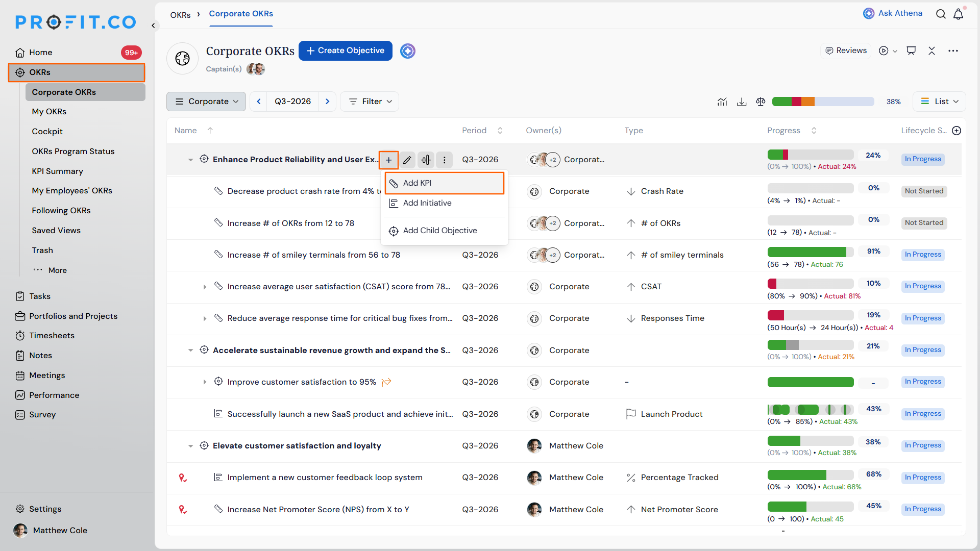Open OKRs Program Status in sidebar
The width and height of the screenshot is (980, 551).
[73, 152]
